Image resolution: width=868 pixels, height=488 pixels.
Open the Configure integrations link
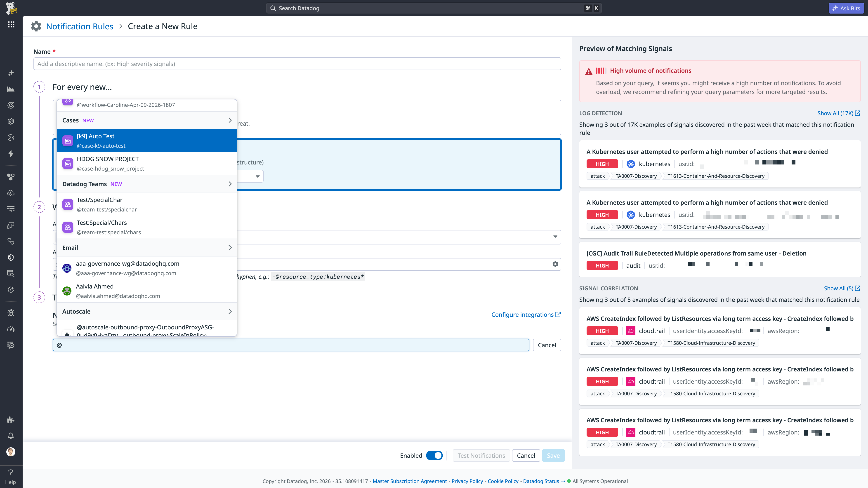point(526,314)
